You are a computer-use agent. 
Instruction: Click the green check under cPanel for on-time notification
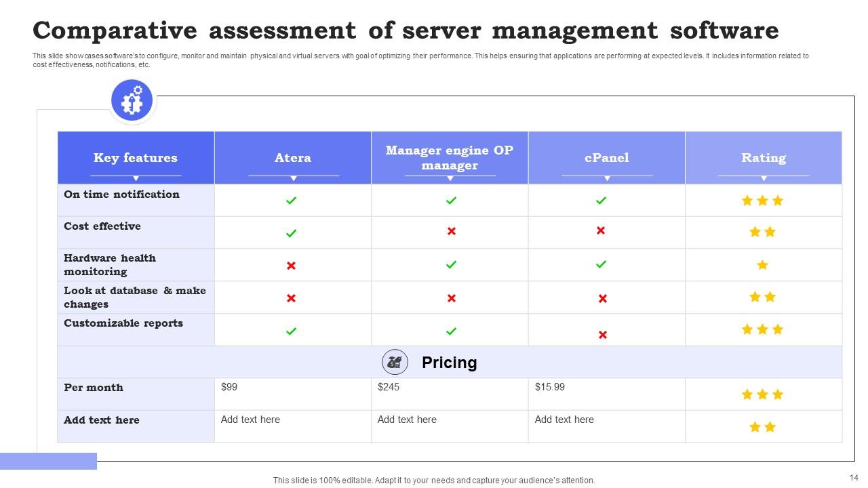pyautogui.click(x=600, y=200)
